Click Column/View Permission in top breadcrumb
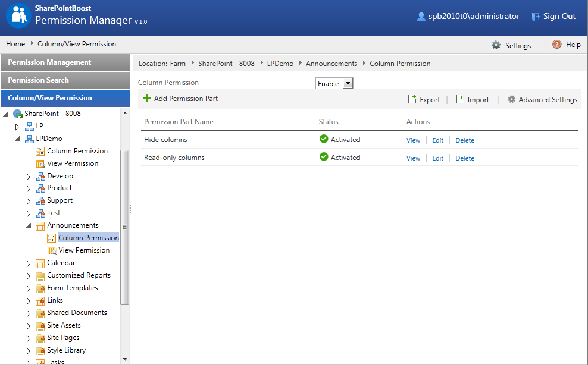The height and width of the screenshot is (365, 588). click(x=77, y=44)
